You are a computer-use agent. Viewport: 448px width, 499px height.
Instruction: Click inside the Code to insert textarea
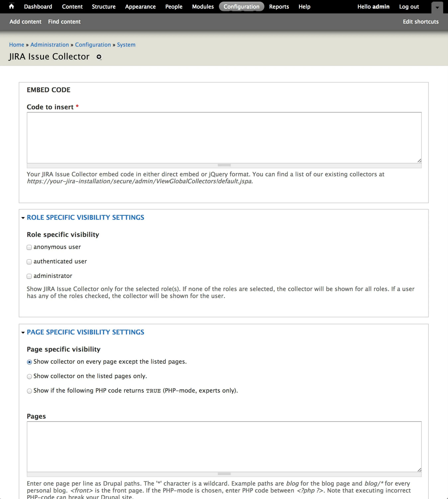(224, 138)
